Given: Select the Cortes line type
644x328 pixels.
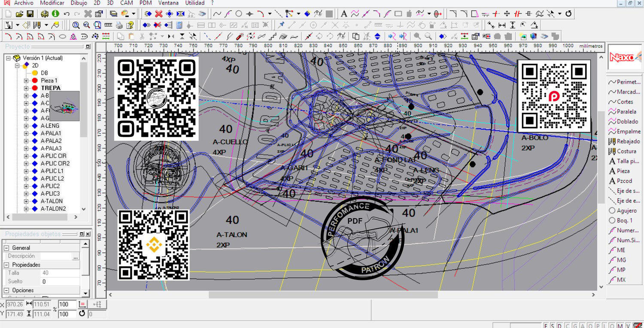Looking at the screenshot, I should (621, 102).
